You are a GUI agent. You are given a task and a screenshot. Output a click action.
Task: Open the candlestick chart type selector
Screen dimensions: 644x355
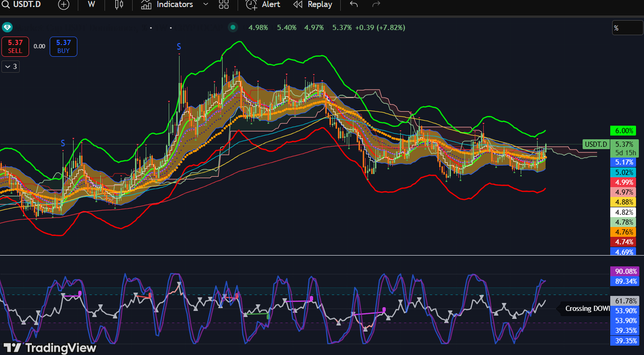coord(119,5)
